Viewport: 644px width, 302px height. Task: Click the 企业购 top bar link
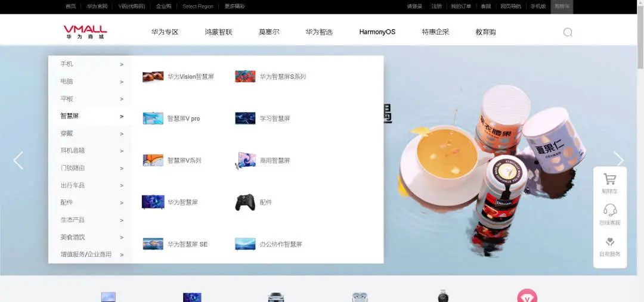click(163, 7)
